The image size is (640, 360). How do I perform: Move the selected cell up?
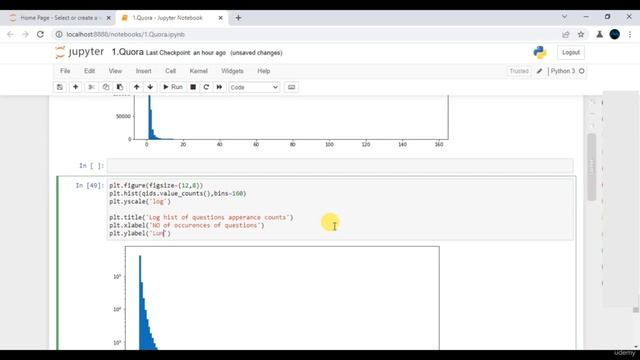tap(136, 87)
